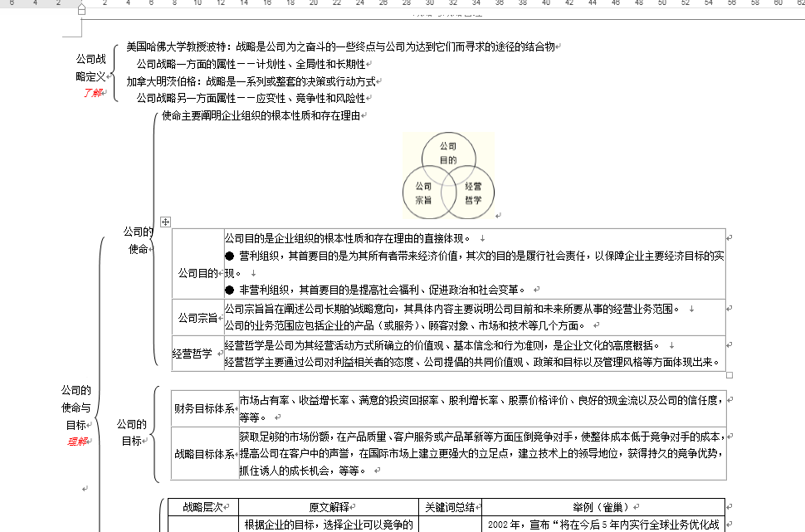This screenshot has height=532, width=805.
Task: Click the 关键词总结 header cell
Action: [x=451, y=507]
